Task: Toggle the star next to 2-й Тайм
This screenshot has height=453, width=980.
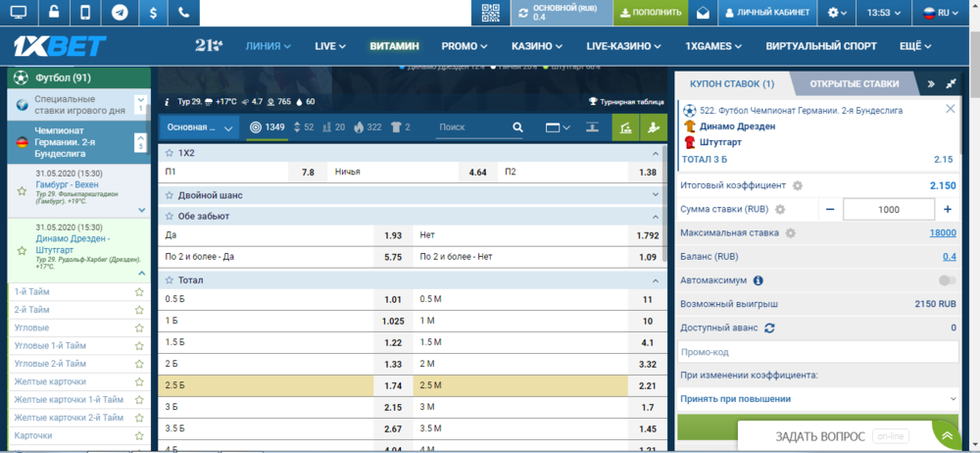Action: [x=139, y=310]
